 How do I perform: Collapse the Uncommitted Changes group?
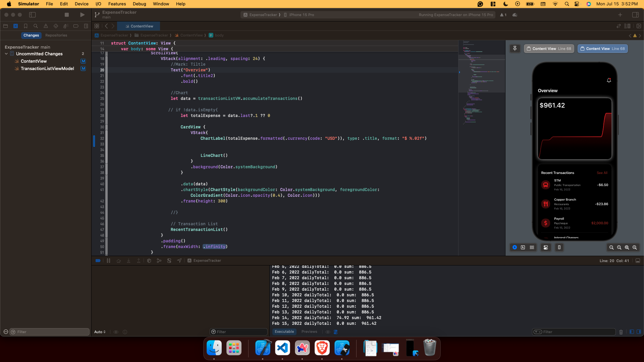point(6,54)
